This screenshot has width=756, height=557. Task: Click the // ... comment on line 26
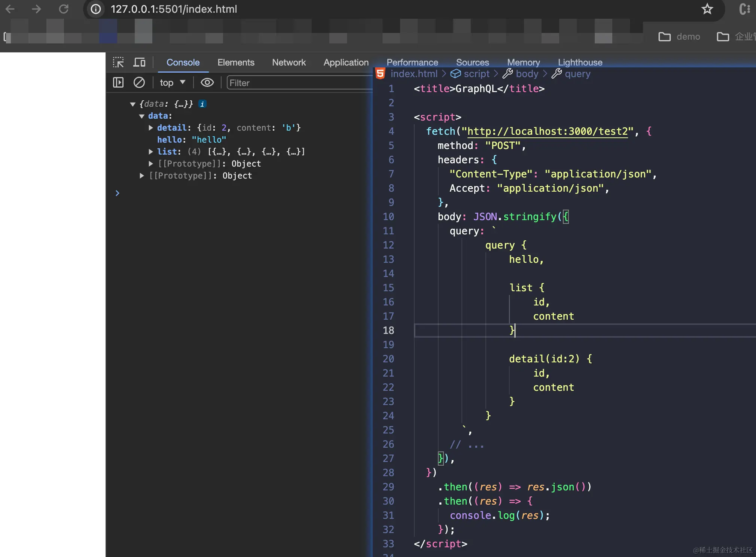(467, 444)
